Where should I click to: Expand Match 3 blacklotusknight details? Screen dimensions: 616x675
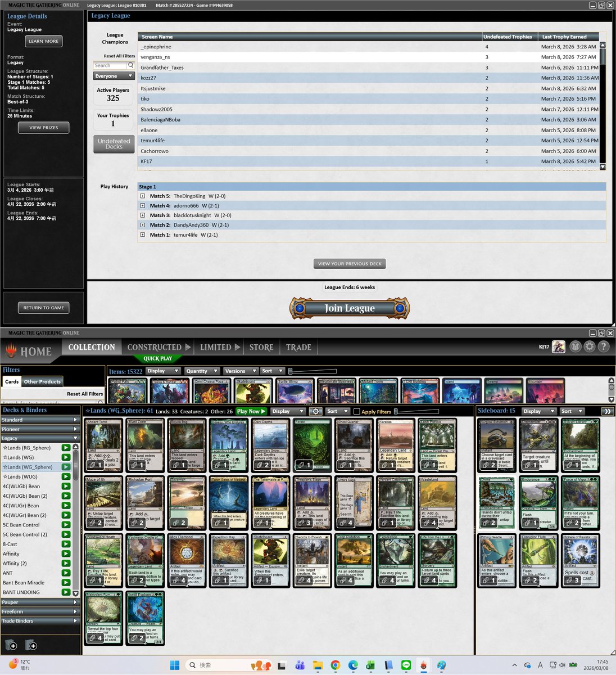143,215
